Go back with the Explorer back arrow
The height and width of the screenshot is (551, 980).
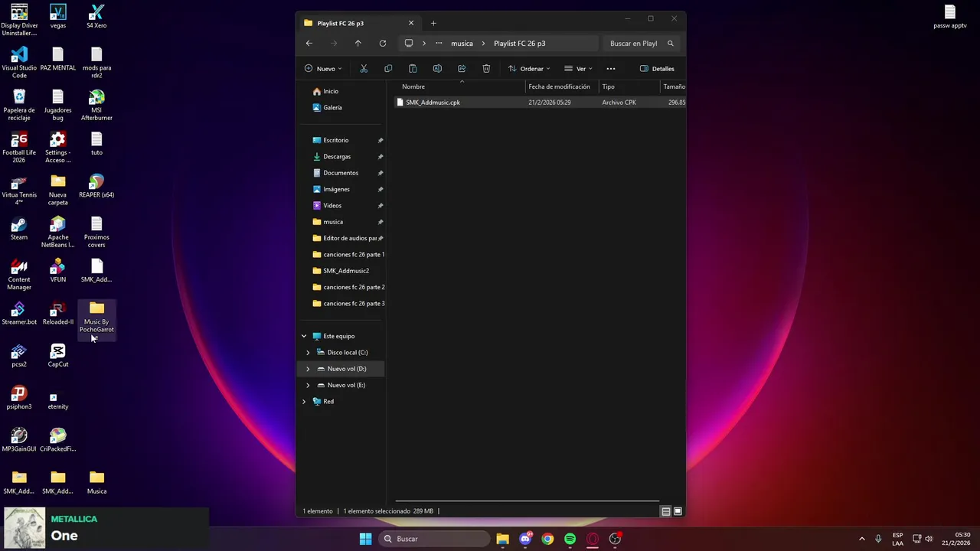pyautogui.click(x=309, y=44)
